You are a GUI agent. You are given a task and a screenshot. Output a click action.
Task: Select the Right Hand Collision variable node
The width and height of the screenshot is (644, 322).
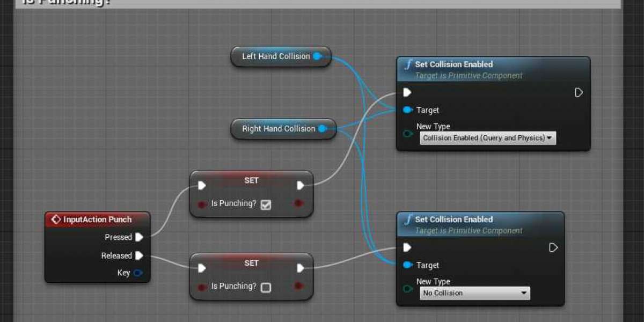tap(276, 129)
